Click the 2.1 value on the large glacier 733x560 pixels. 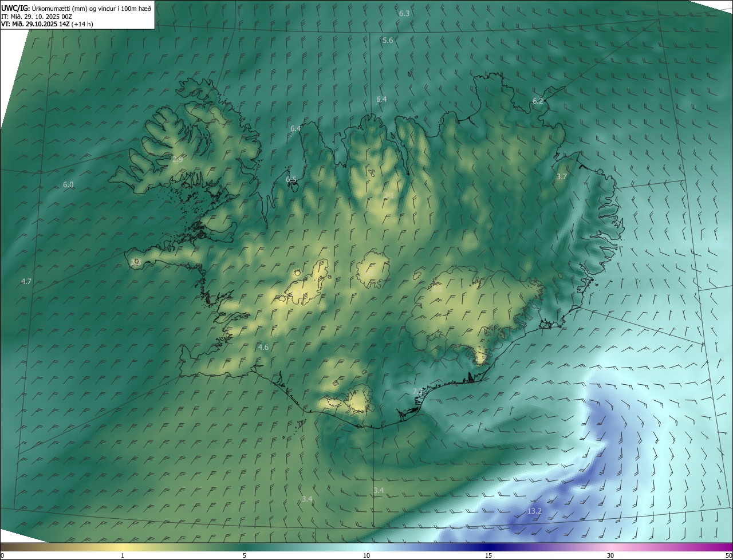pyautogui.click(x=437, y=289)
